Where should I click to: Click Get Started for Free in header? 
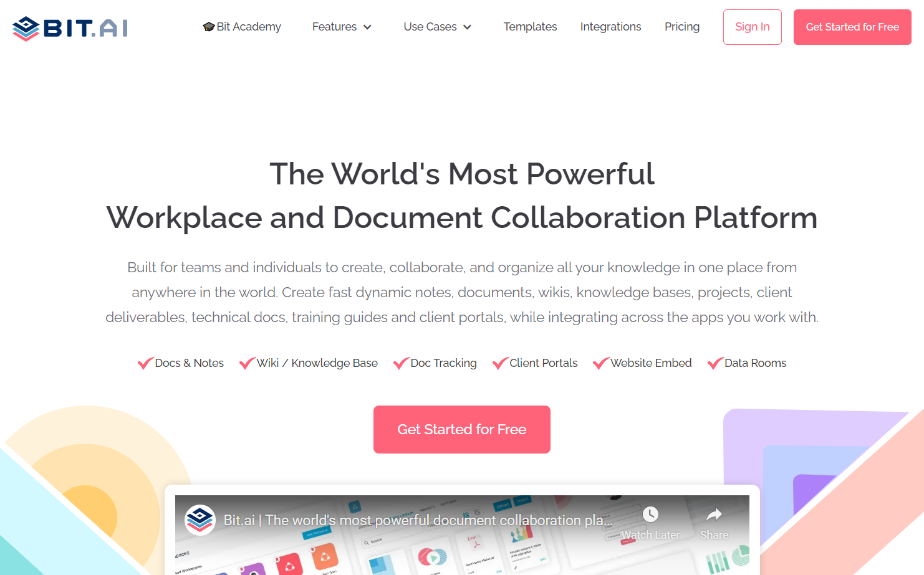click(x=852, y=27)
